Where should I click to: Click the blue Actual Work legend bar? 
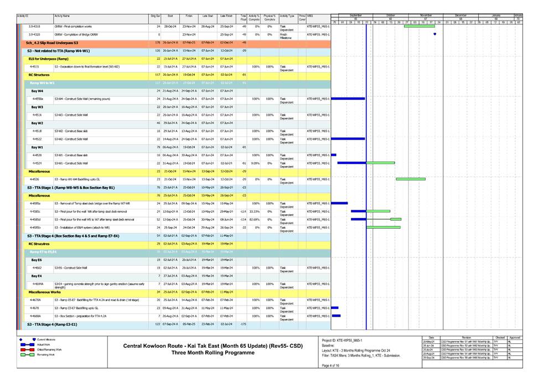click(27, 344)
